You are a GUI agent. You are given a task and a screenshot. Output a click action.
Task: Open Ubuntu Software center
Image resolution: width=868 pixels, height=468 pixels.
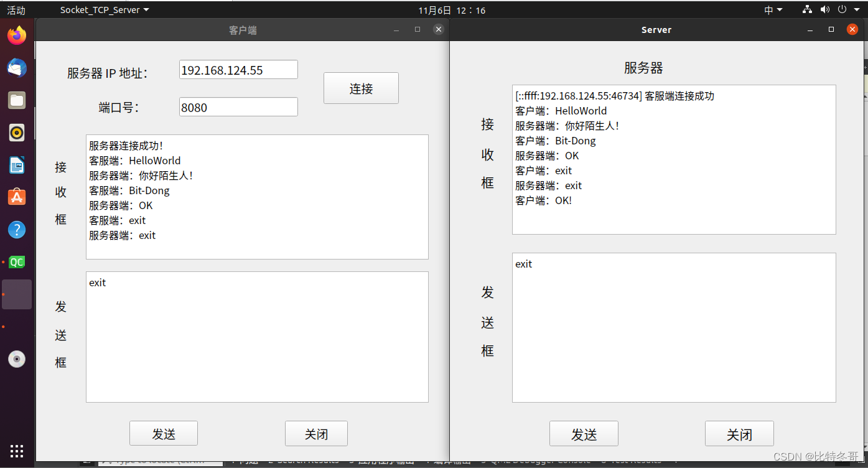[x=17, y=197]
